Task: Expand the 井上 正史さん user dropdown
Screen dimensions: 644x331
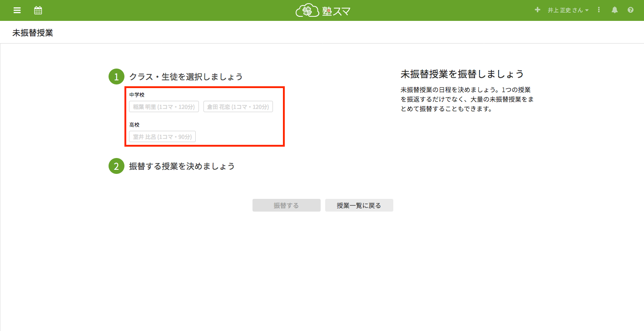Action: coord(568,10)
